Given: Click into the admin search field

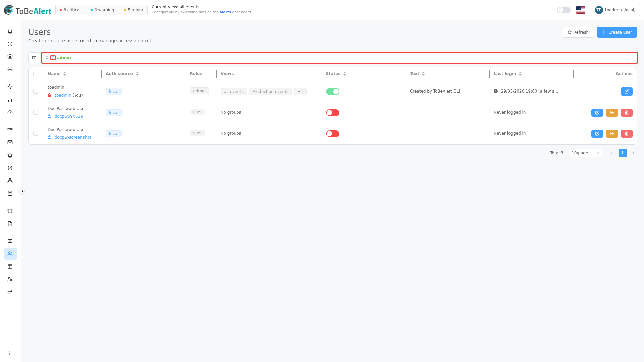Looking at the screenshot, I should (x=339, y=58).
